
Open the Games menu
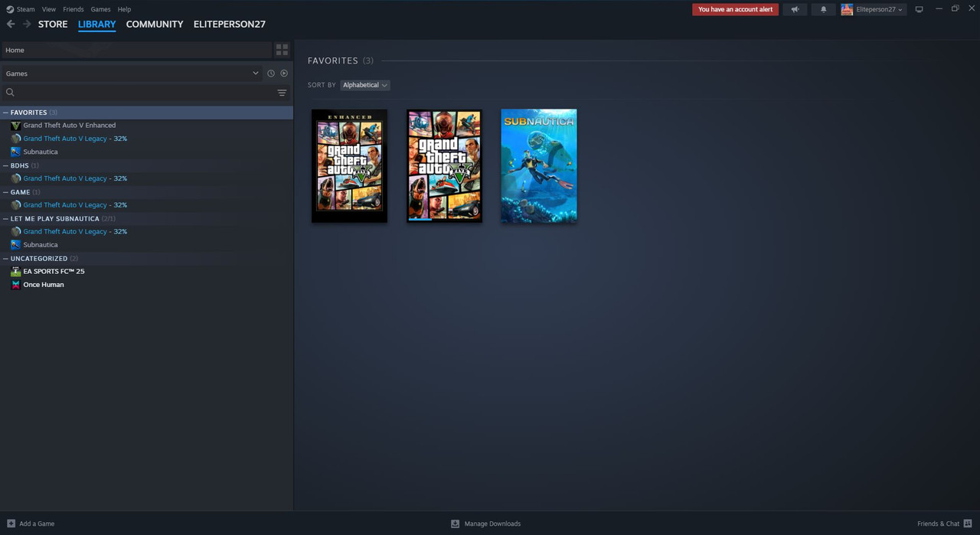pos(100,9)
